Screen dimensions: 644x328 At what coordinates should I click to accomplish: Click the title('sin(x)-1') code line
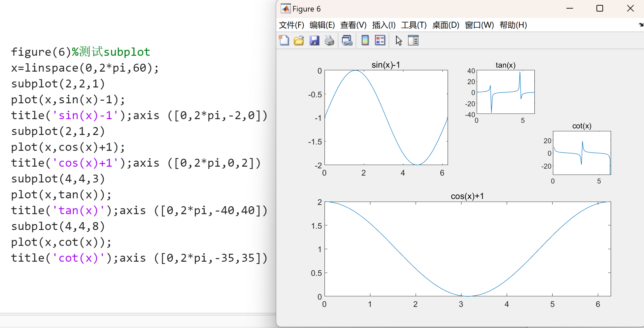click(x=139, y=115)
